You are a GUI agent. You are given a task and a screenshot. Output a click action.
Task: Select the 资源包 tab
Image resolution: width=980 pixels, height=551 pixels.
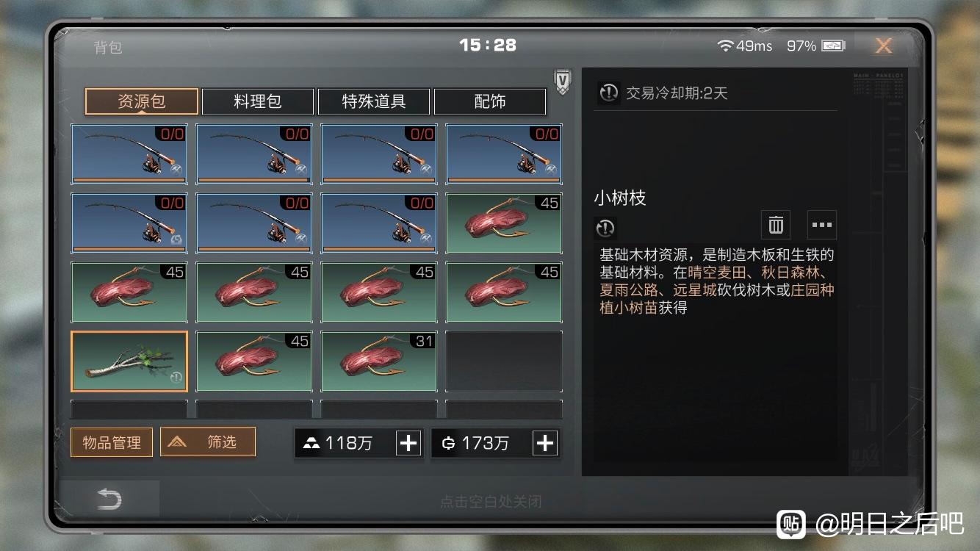tap(142, 101)
